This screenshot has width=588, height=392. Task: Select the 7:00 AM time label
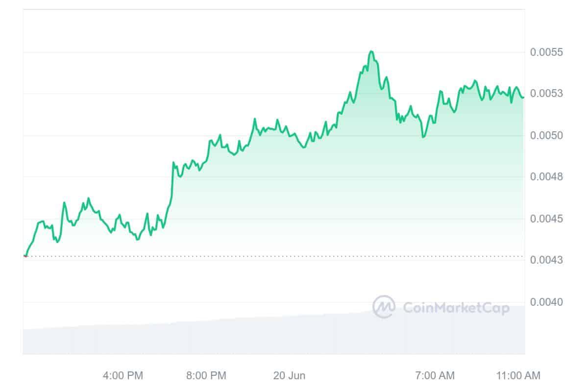point(435,376)
